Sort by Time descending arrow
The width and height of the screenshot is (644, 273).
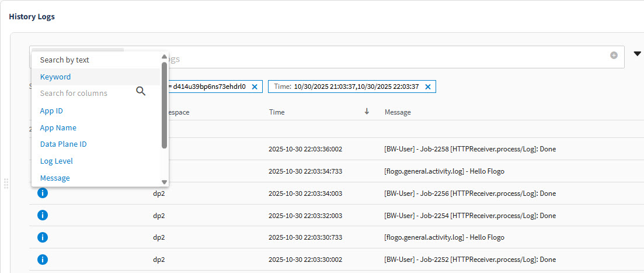point(367,112)
